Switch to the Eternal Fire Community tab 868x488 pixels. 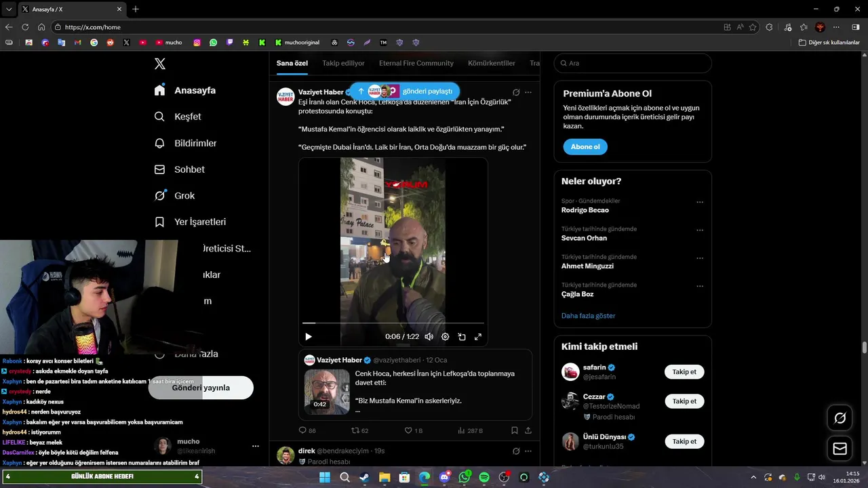tap(416, 63)
